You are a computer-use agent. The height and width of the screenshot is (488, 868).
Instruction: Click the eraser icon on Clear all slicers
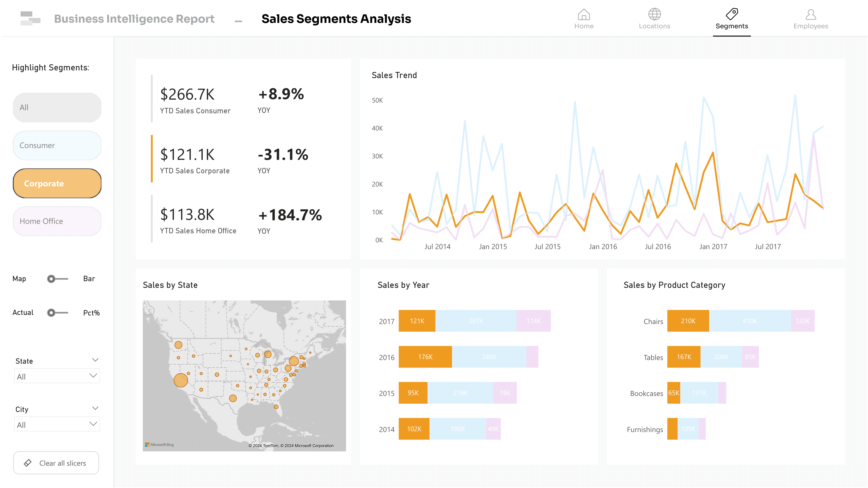click(x=28, y=463)
